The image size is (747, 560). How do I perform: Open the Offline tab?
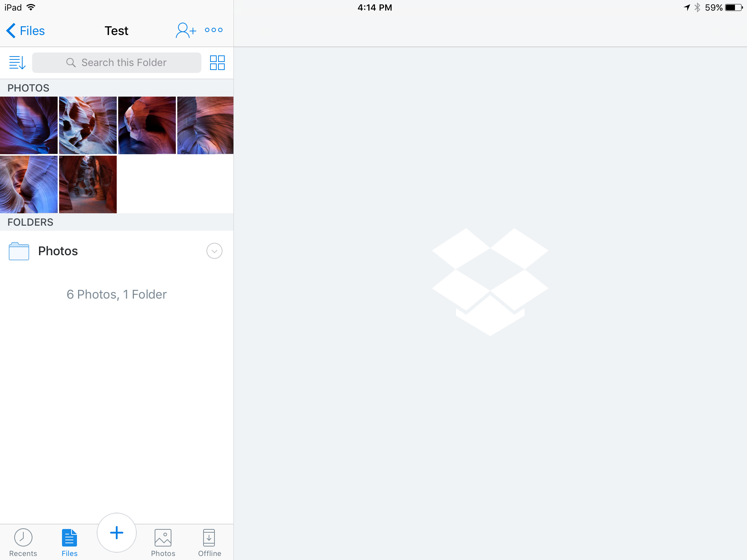coord(209,542)
